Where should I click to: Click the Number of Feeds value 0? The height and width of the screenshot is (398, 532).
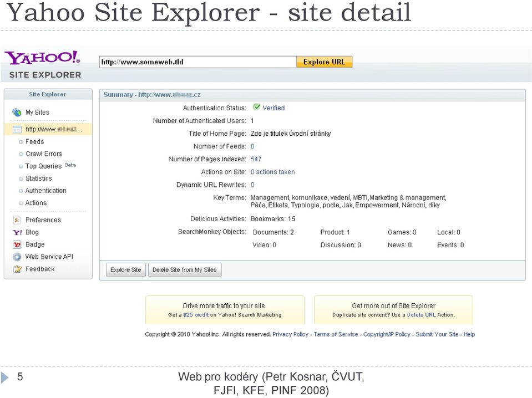252,146
